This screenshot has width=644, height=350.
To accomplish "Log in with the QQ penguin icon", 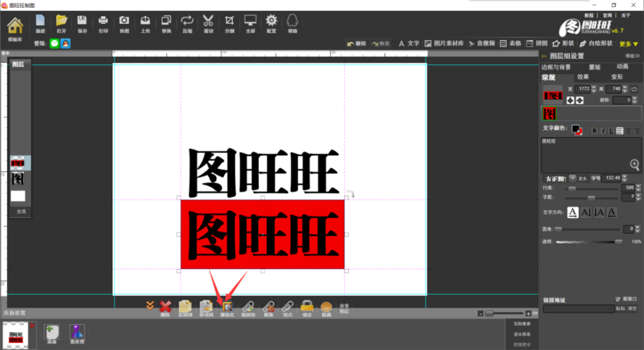I will click(66, 44).
